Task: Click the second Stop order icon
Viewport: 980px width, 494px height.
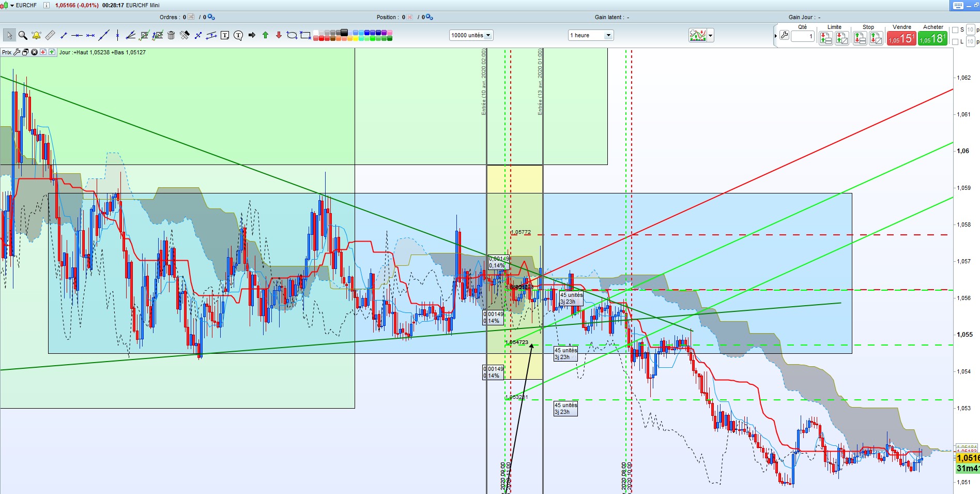Action: click(876, 38)
